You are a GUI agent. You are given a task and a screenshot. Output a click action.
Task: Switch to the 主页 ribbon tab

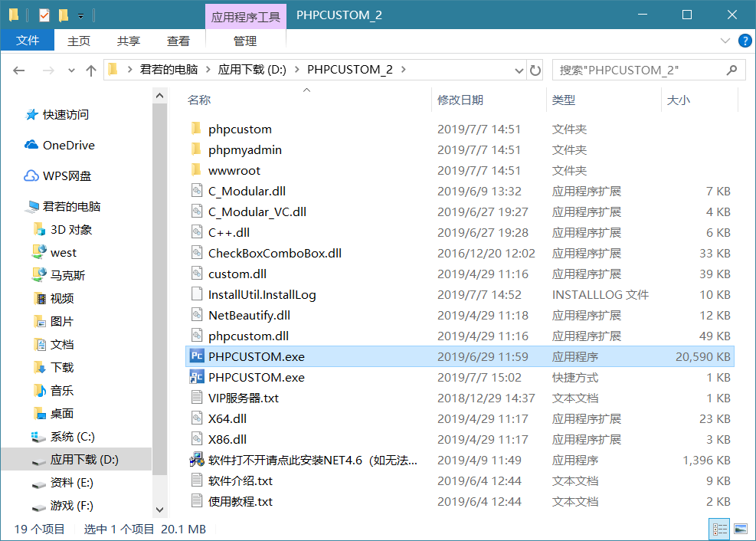(79, 41)
